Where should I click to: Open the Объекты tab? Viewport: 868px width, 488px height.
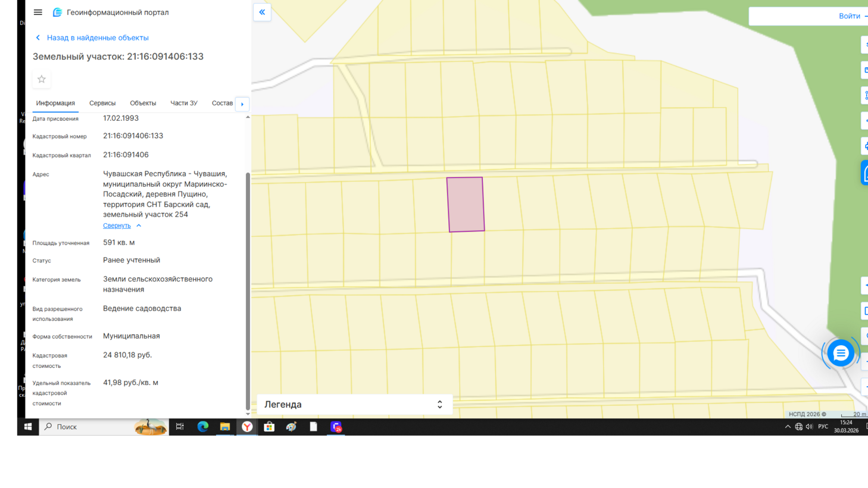[x=143, y=104]
